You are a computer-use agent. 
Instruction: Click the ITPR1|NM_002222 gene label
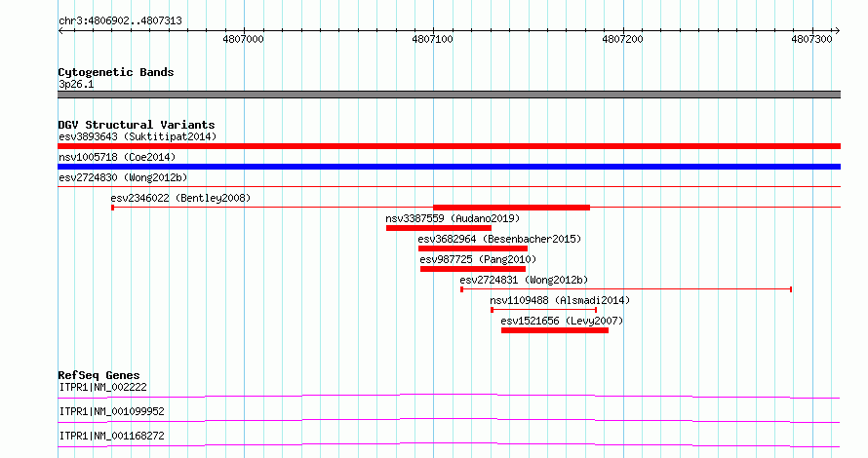tap(103, 387)
